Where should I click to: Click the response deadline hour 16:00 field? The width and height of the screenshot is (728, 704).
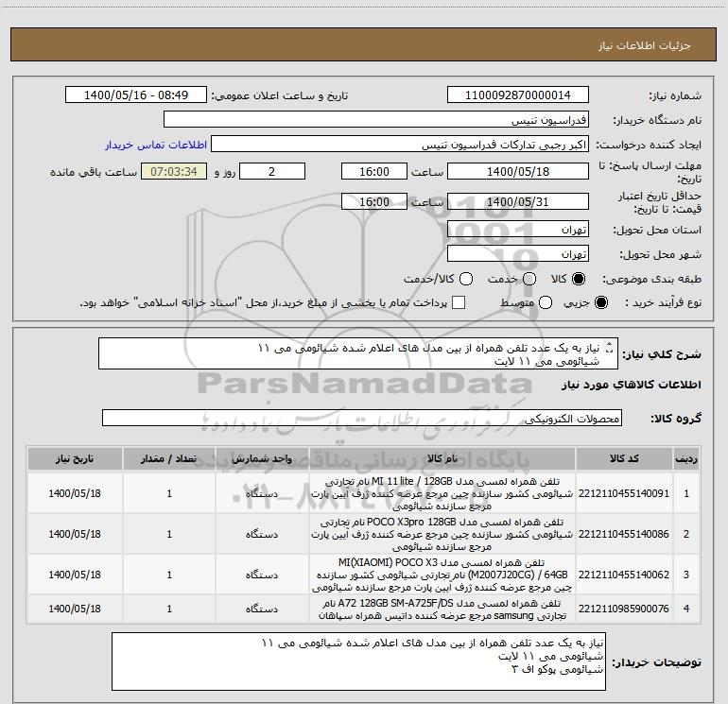pos(374,171)
